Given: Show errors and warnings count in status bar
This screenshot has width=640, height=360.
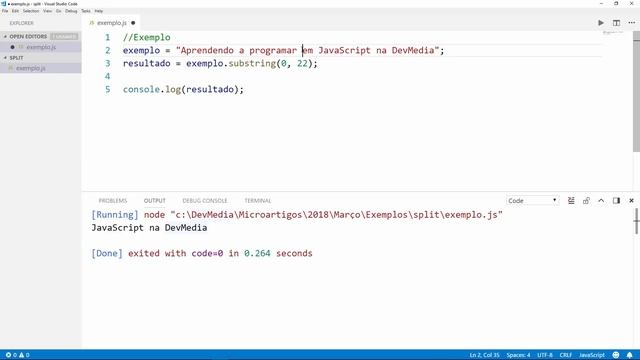Looking at the screenshot, I should [18, 355].
